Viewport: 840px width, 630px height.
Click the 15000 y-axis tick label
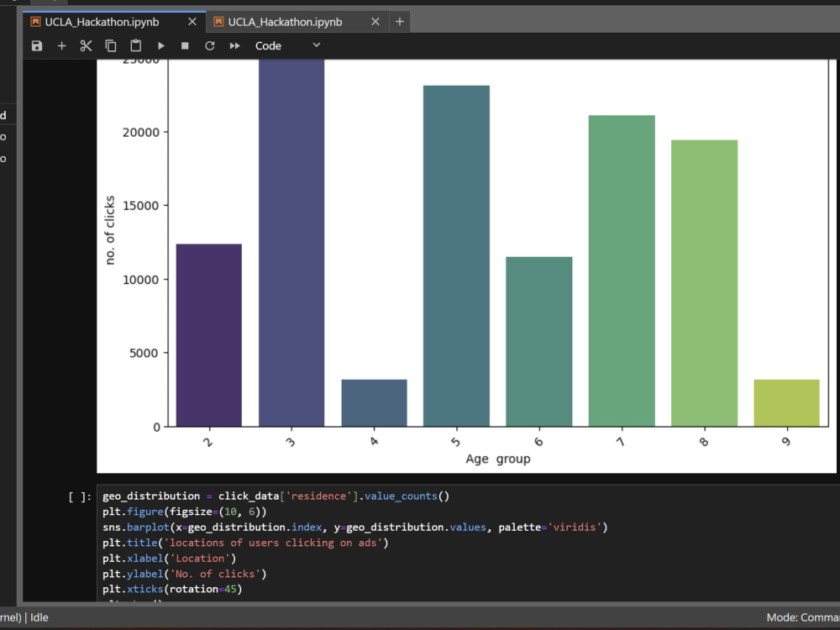pos(141,206)
